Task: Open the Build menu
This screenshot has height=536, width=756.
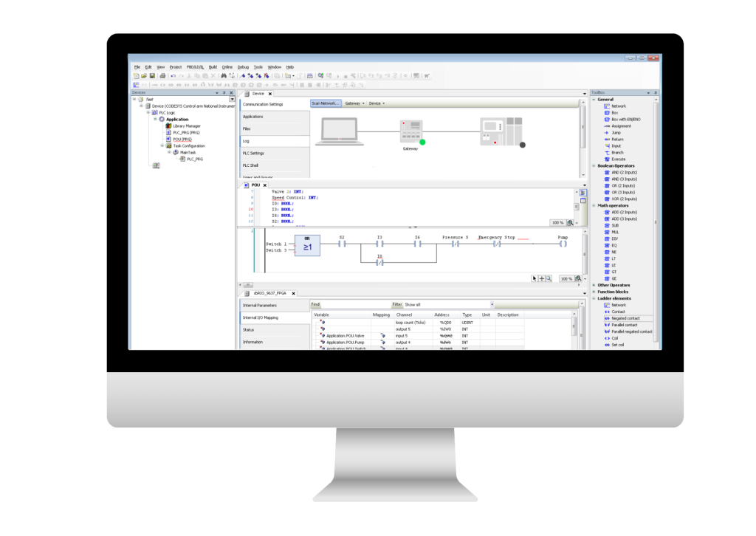Action: click(213, 67)
